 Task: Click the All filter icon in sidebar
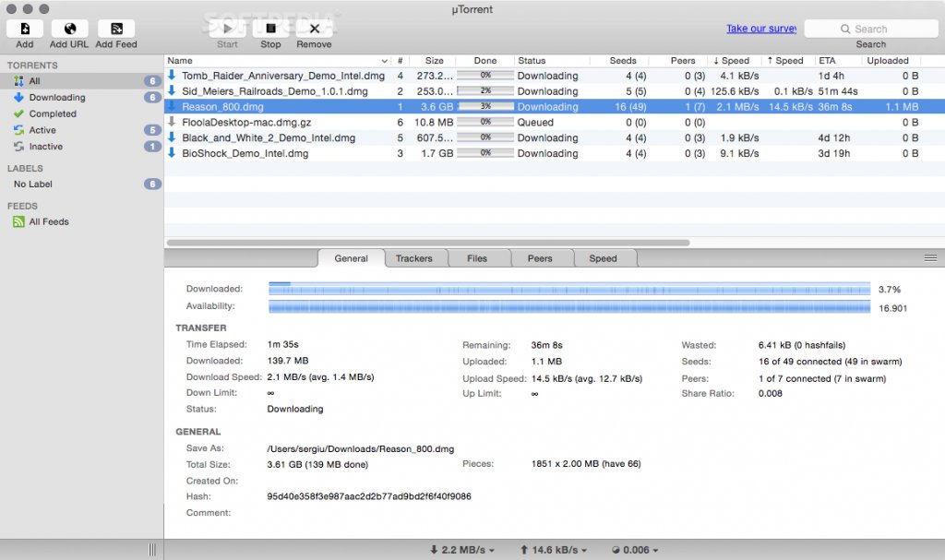pyautogui.click(x=18, y=81)
